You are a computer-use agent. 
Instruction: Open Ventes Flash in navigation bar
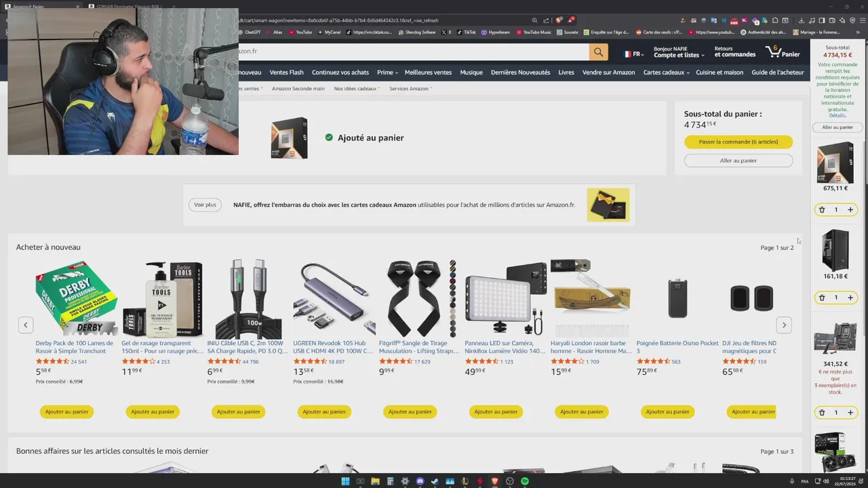coord(286,73)
